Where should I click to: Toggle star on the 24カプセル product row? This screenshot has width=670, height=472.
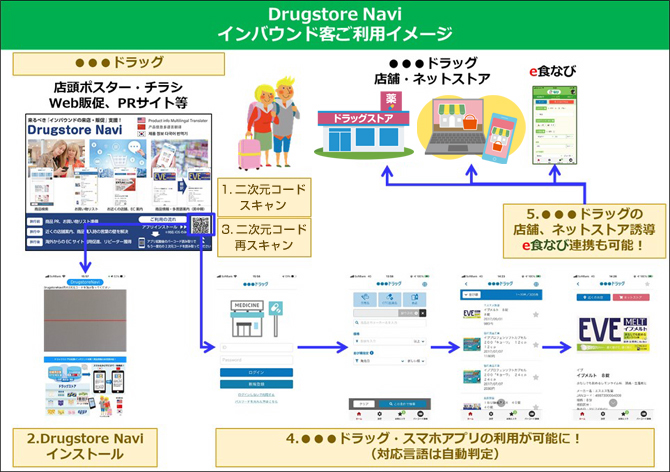coord(536,377)
